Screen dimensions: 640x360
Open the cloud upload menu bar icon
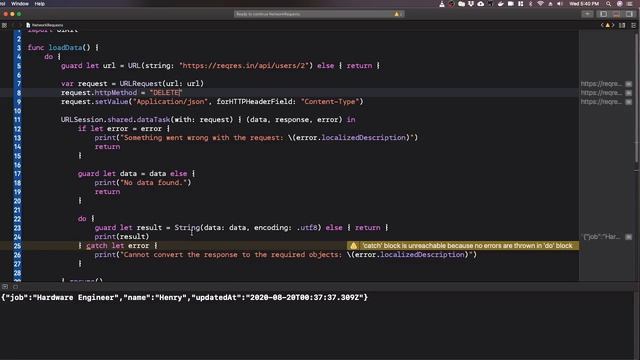coord(481,4)
